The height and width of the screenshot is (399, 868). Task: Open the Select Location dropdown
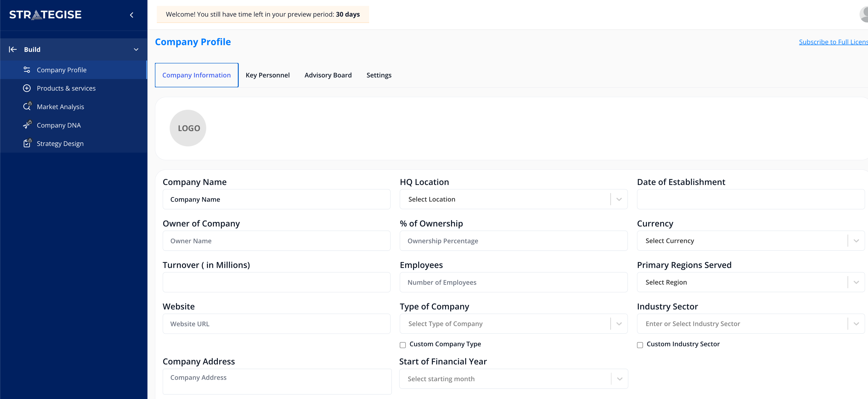click(619, 199)
